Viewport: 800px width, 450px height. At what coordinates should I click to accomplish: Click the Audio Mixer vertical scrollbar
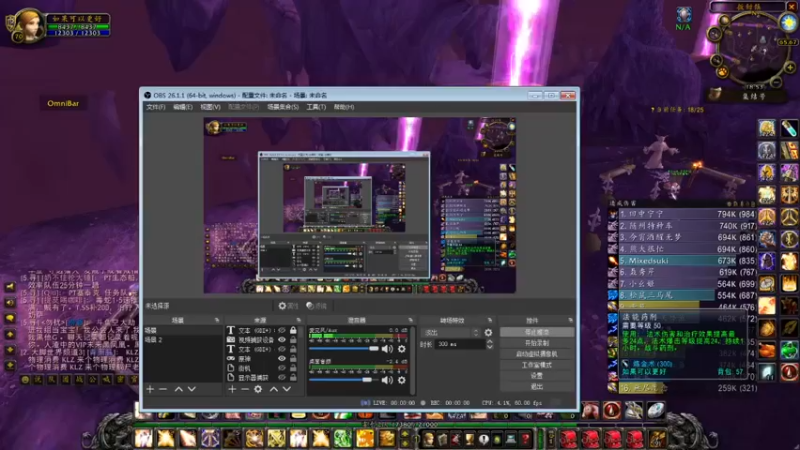pos(412,360)
